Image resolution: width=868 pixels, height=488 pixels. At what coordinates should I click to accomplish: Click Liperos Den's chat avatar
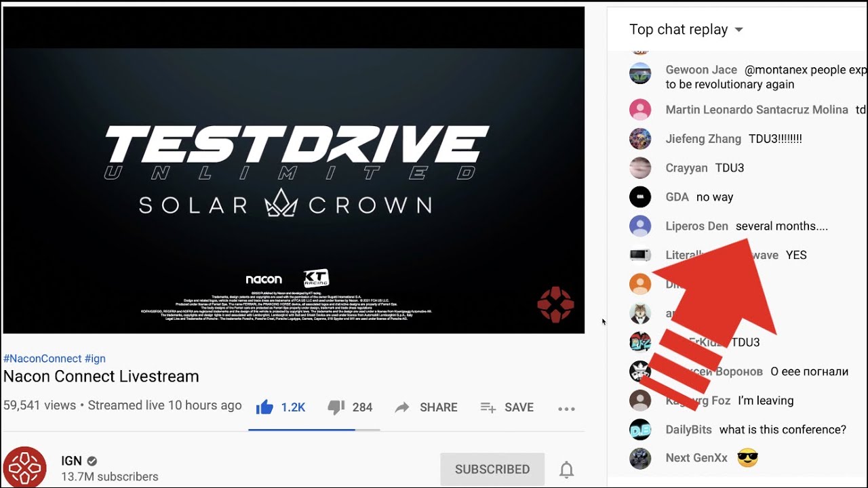(x=640, y=226)
